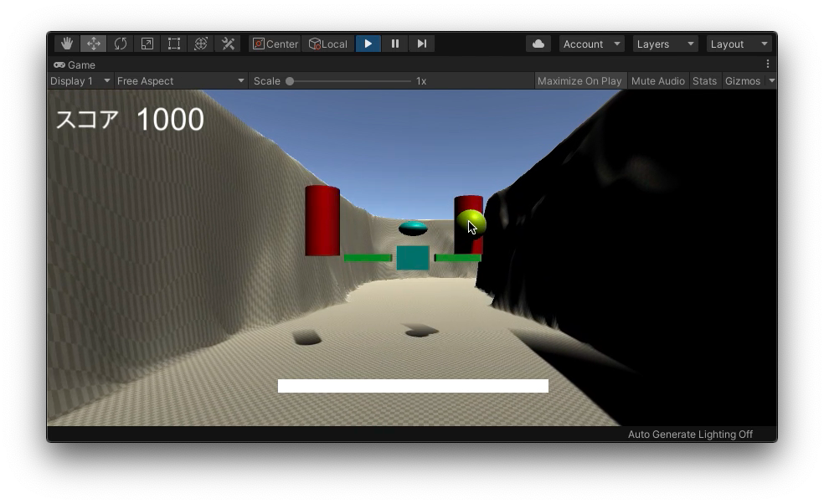This screenshot has width=824, height=504.
Task: Select the Hand tool
Action: pos(67,44)
